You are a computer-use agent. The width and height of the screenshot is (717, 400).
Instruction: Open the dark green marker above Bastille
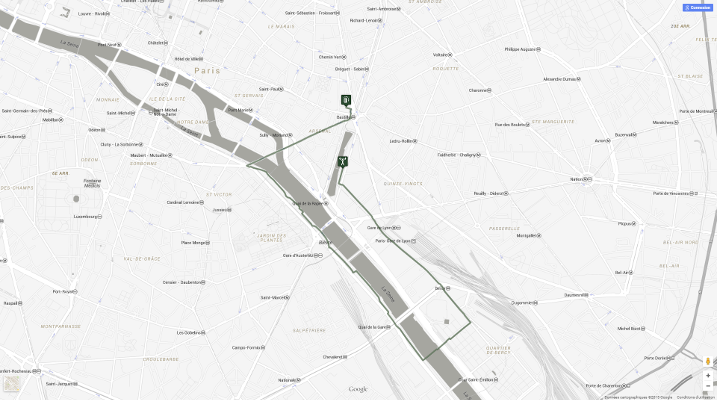click(346, 100)
